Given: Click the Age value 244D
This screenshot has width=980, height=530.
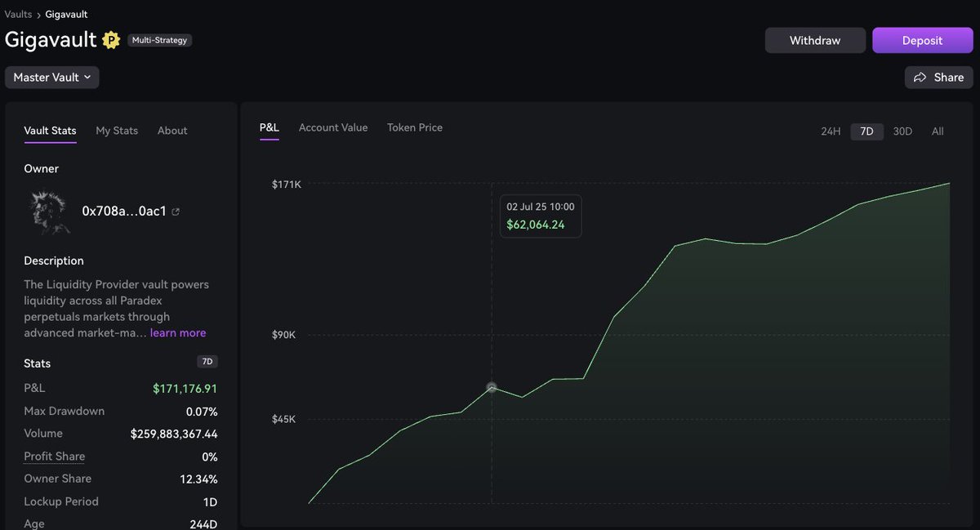Looking at the screenshot, I should click(203, 524).
